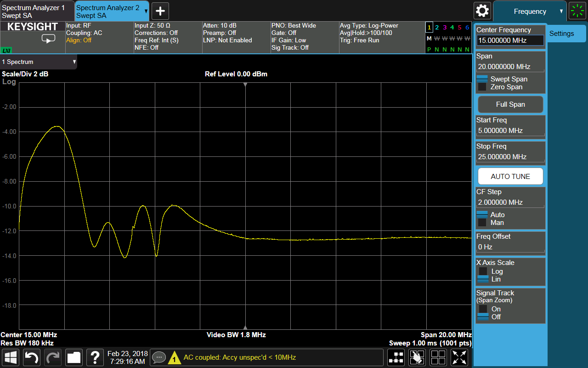Open Input Z Corrections settings block
The width and height of the screenshot is (588, 368).
168,36
